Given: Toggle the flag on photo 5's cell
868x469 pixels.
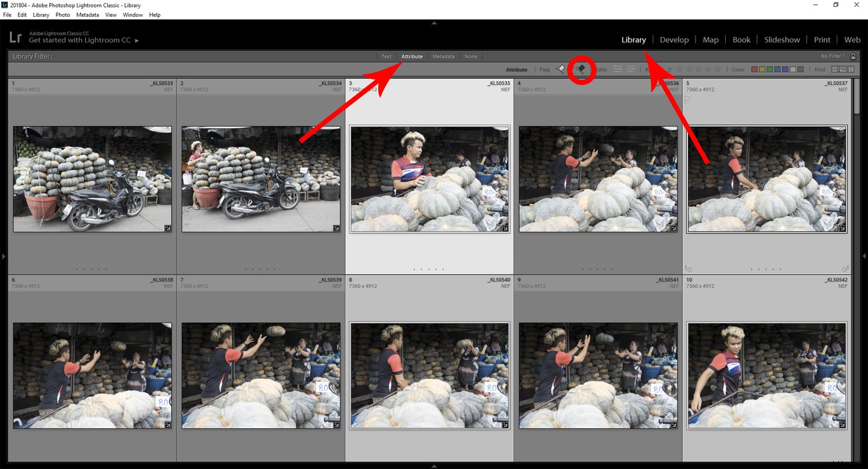Looking at the screenshot, I should pyautogui.click(x=687, y=99).
